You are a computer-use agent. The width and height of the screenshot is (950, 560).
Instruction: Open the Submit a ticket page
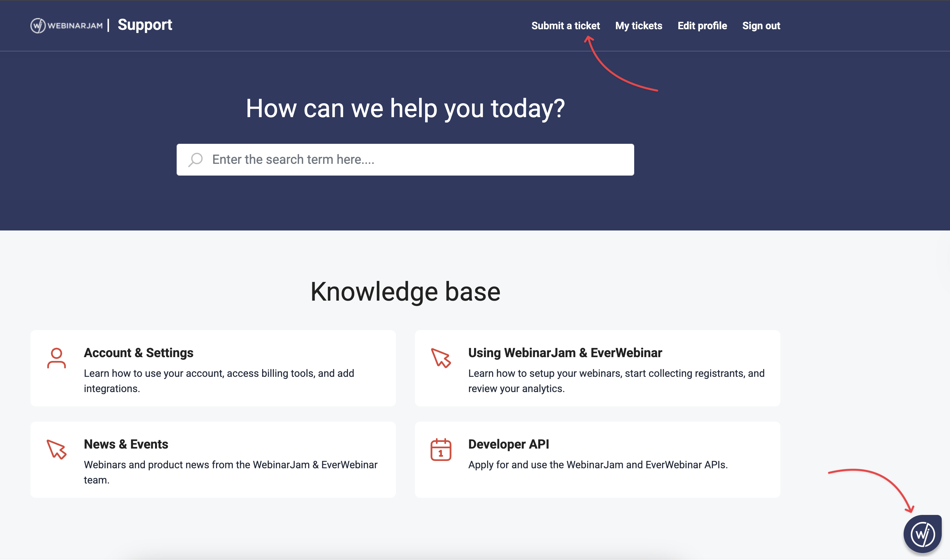point(565,26)
